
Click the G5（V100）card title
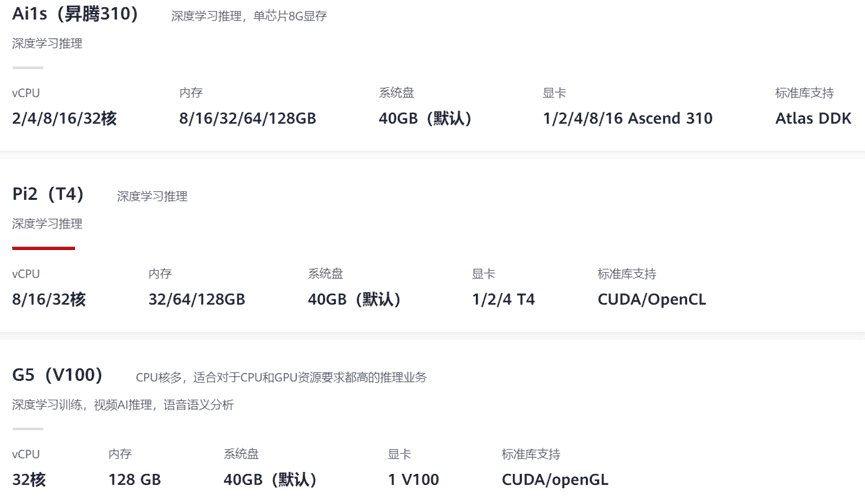[x=57, y=375]
